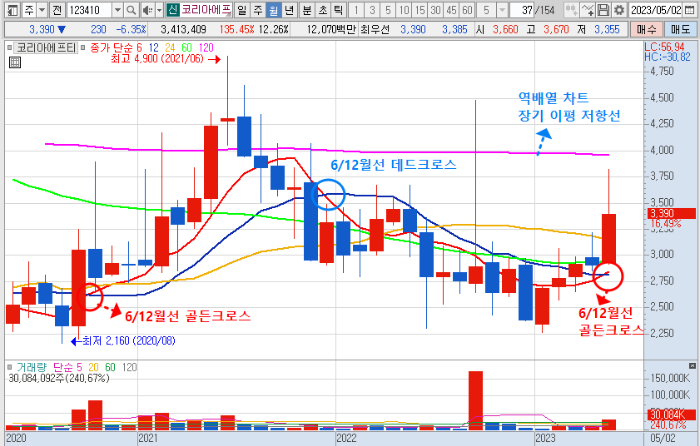Click the 3,413,409 trading volume value
700x446 pixels.
click(183, 29)
